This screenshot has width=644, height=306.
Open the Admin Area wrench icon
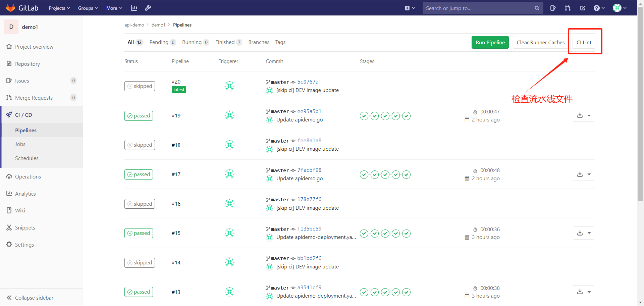[x=148, y=8]
